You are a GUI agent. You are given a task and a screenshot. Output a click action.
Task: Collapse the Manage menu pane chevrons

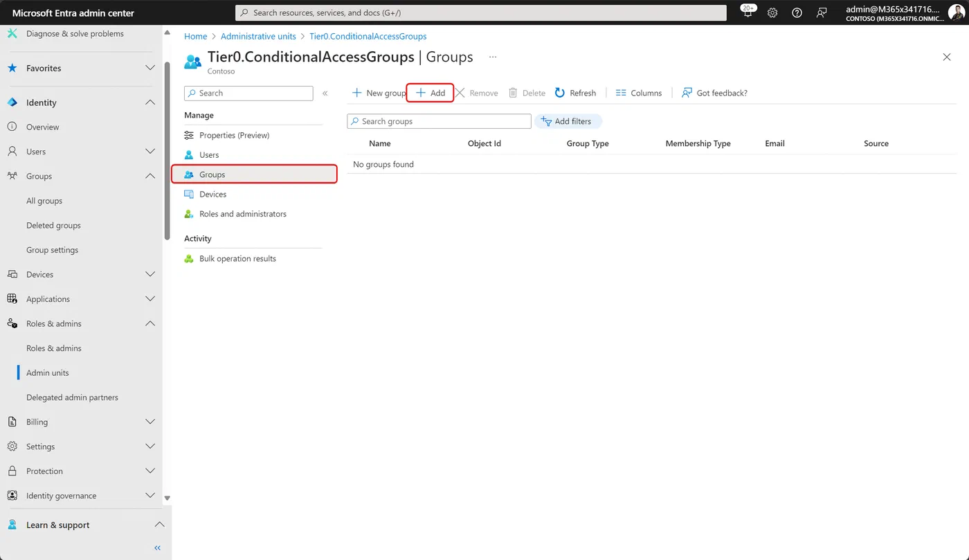(x=325, y=93)
